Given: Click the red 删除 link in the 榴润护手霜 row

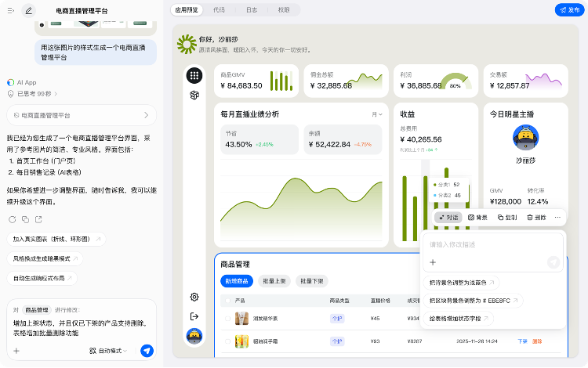Looking at the screenshot, I should 537,341.
